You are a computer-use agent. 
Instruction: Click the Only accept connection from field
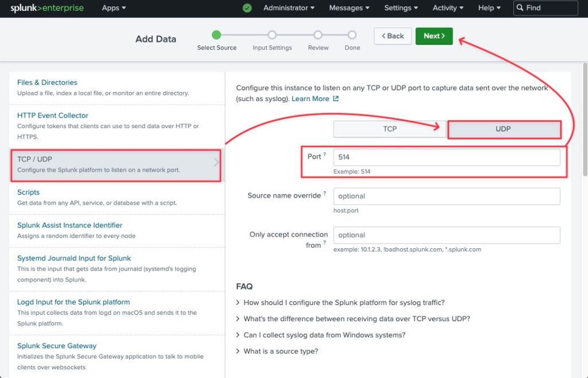click(x=447, y=235)
